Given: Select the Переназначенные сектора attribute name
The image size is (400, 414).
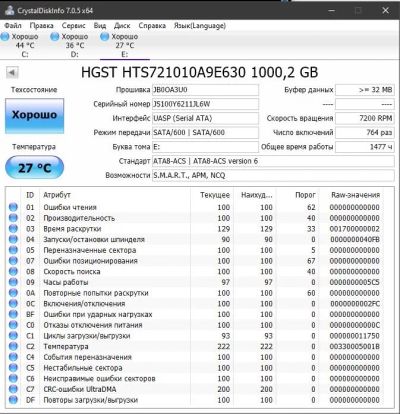Looking at the screenshot, I should click(x=90, y=250).
